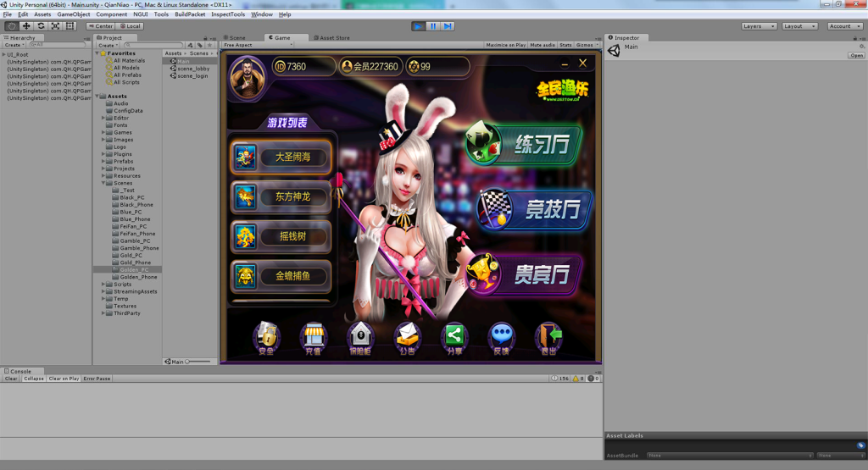The image size is (868, 470).
Task: Select the Hand tool in the toolbar
Action: coord(11,26)
